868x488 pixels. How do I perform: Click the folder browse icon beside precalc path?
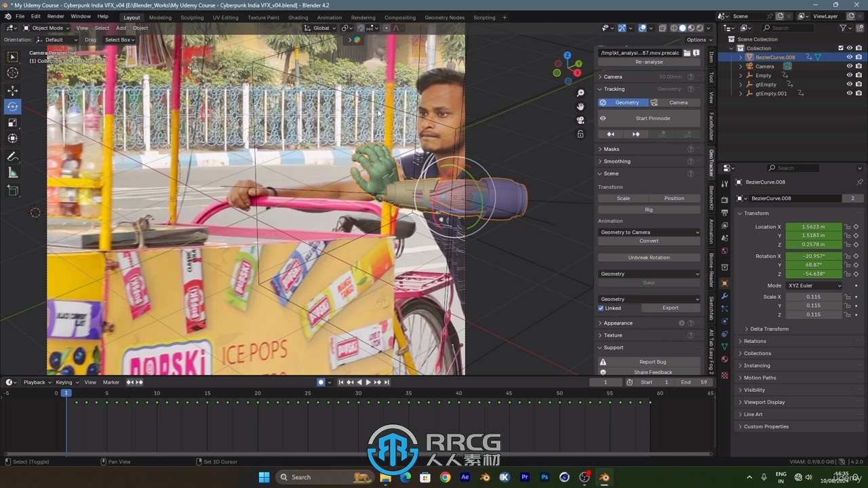686,52
